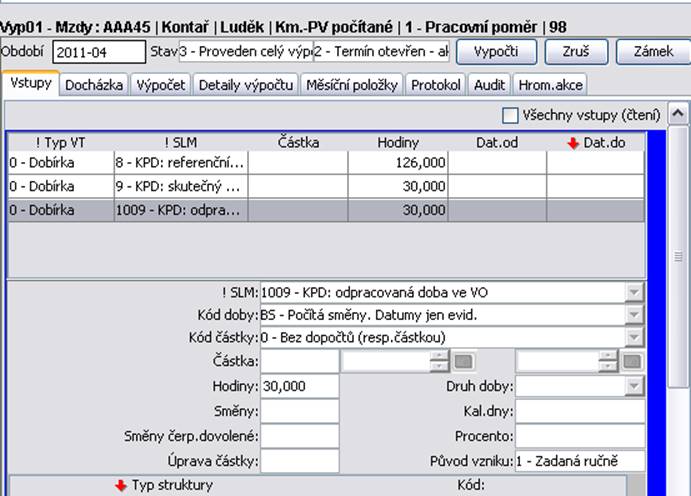The height and width of the screenshot is (496, 691).
Task: Click the Kód column header
Action: click(x=471, y=485)
